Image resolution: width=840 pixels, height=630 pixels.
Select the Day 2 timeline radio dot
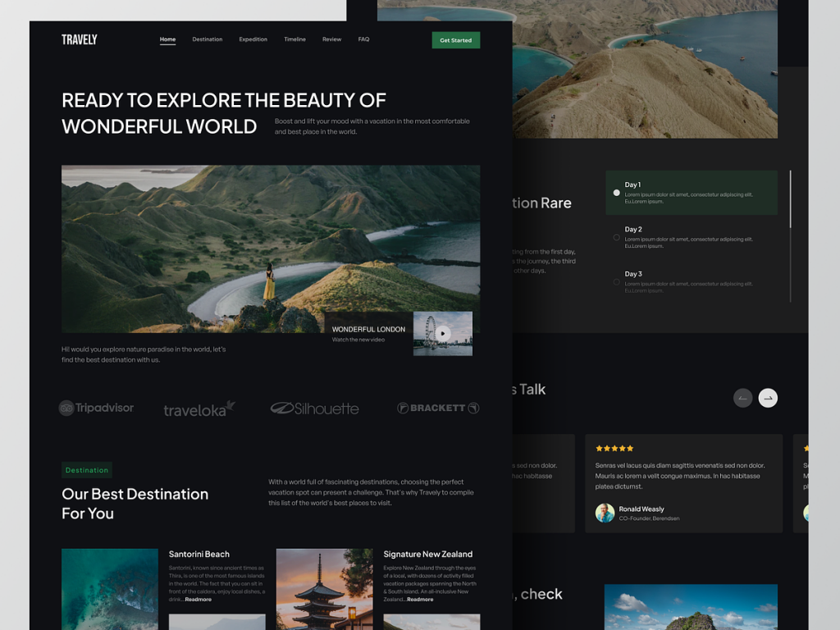pyautogui.click(x=617, y=238)
